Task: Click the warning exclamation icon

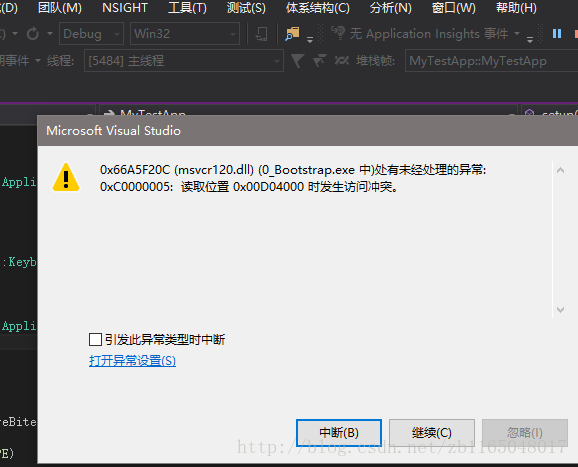Action: [x=66, y=178]
